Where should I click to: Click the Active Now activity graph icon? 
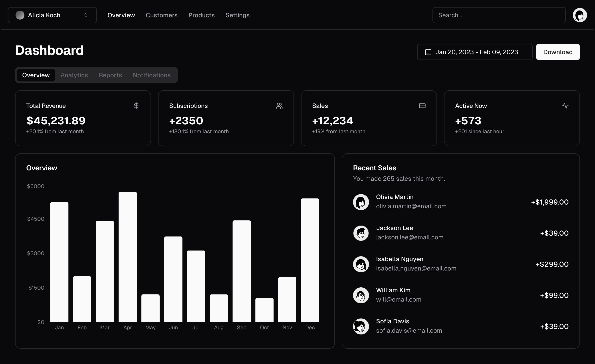565,105
